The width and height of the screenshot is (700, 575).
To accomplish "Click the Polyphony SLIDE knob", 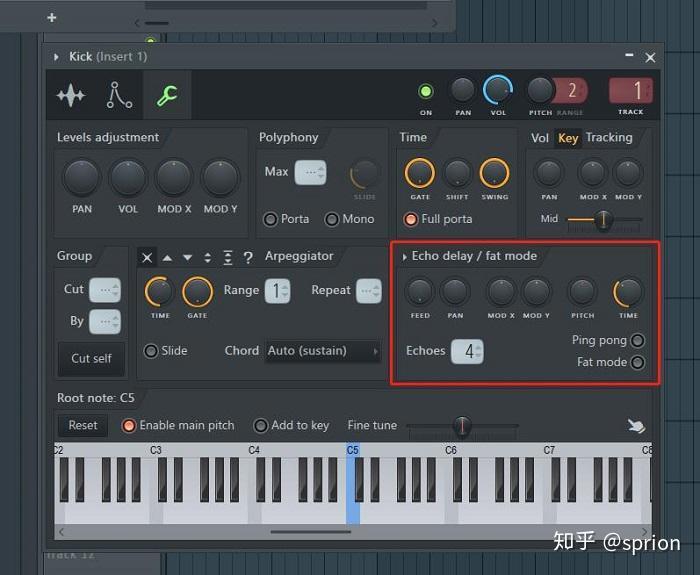I will 364,174.
